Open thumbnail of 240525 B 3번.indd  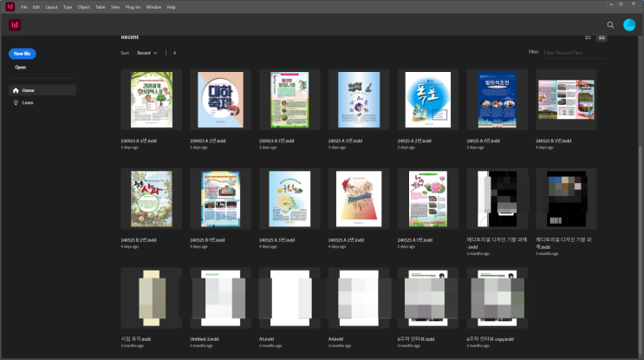[566, 100]
